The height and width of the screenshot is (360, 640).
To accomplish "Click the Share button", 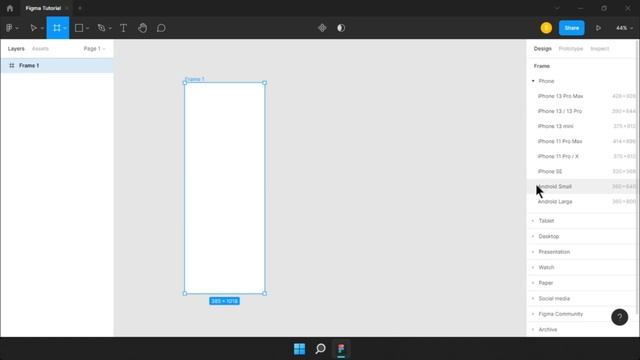I will (571, 28).
